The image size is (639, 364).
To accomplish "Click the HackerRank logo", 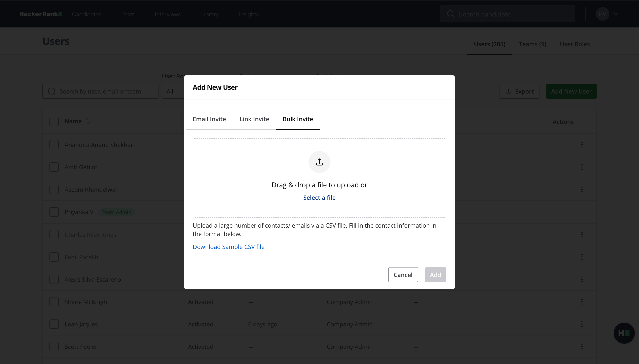I will click(41, 14).
